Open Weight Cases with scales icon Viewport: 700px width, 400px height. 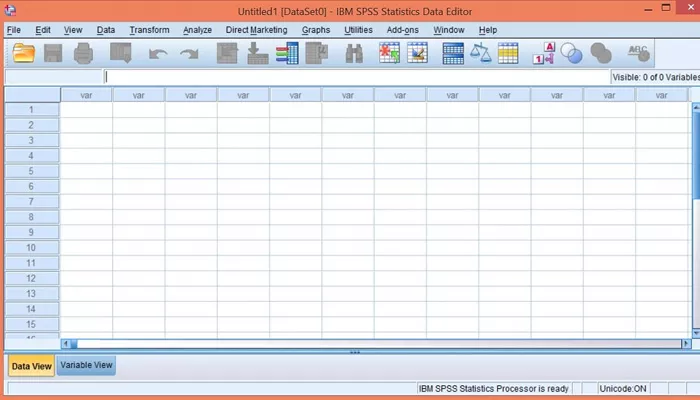pyautogui.click(x=480, y=53)
